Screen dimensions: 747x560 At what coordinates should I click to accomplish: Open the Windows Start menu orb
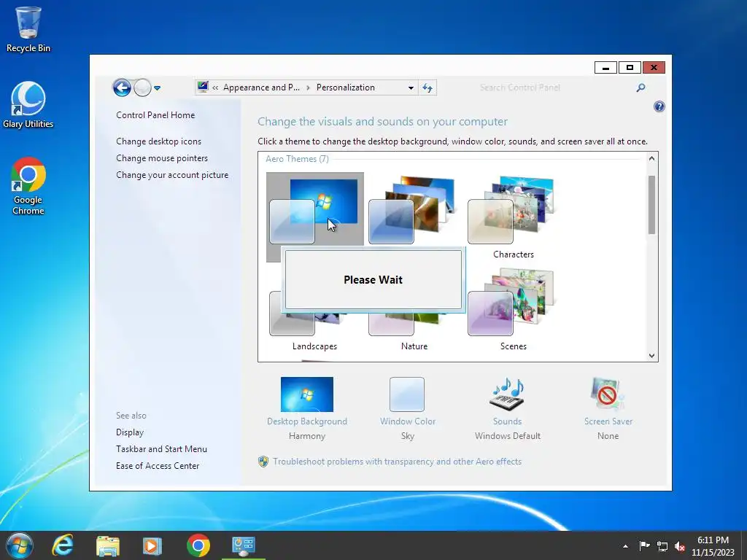click(x=19, y=545)
